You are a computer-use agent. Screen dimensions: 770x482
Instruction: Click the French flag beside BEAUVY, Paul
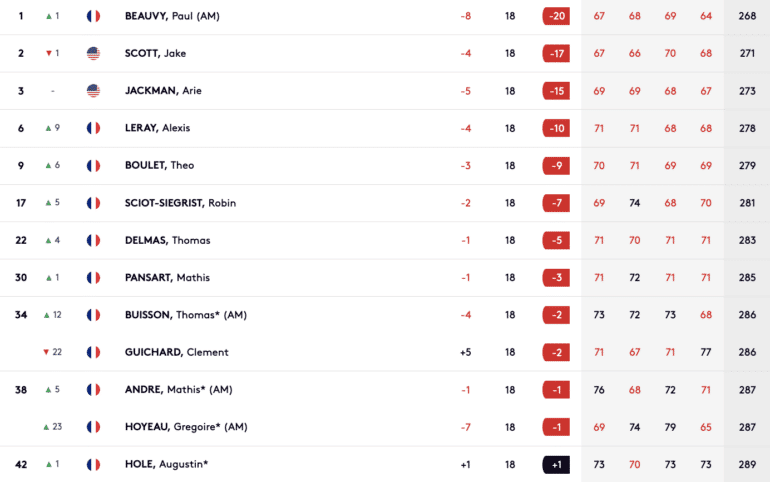93,16
